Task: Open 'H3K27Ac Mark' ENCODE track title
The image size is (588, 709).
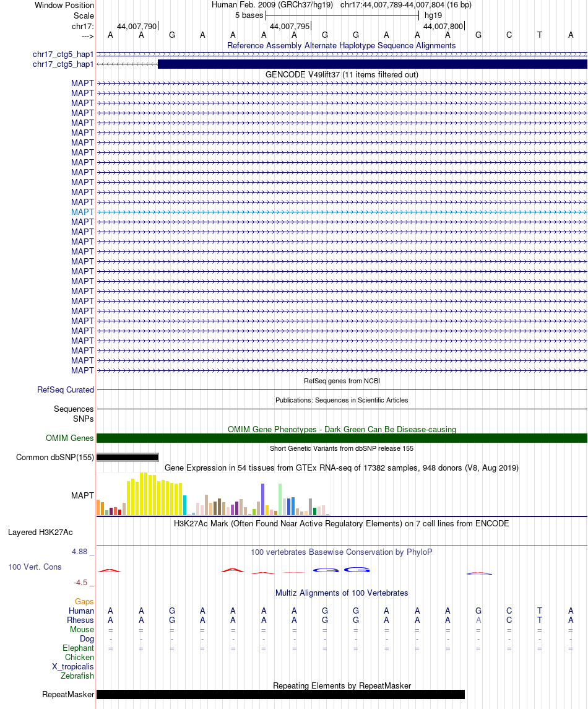Action: [342, 524]
